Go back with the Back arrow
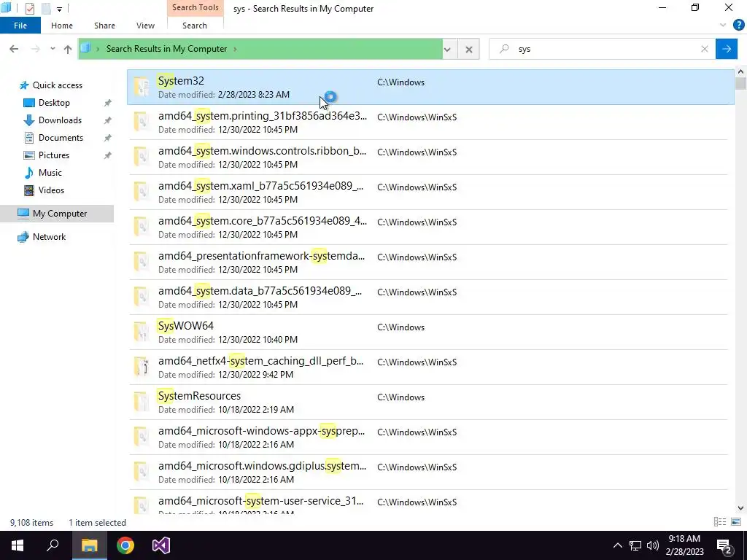This screenshot has width=747, height=560. (x=14, y=49)
